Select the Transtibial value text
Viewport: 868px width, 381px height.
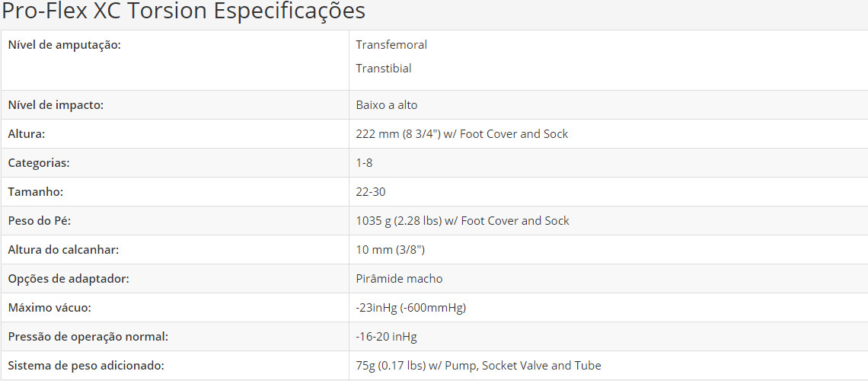pos(384,69)
